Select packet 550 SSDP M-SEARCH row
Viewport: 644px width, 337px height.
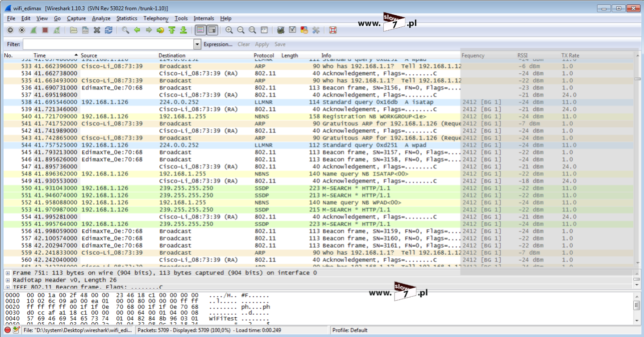(x=318, y=188)
